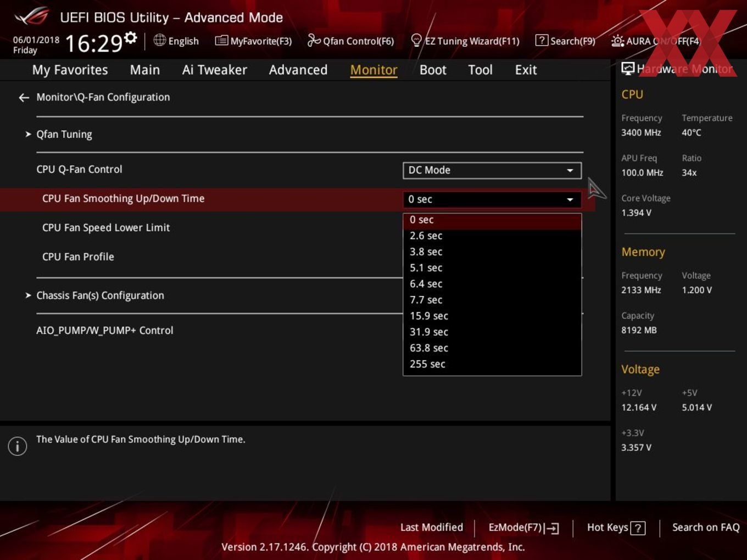
Task: Click the EzMode switch arrow icon
Action: point(552,528)
